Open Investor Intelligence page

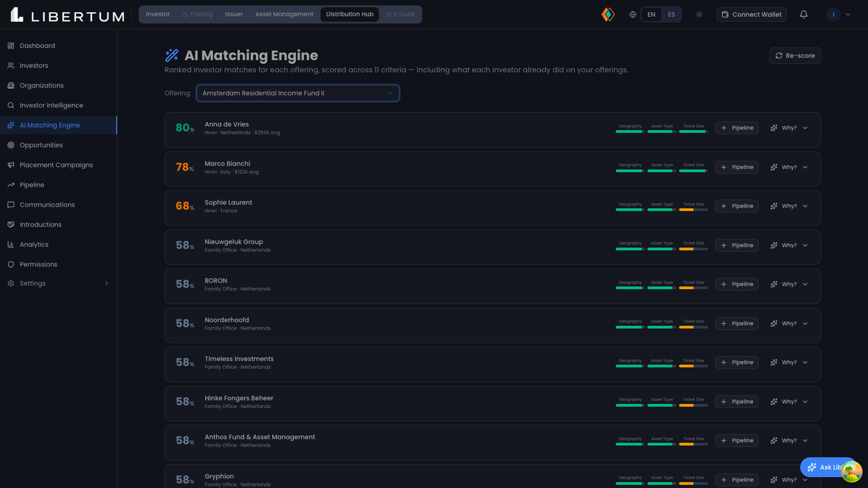click(58, 105)
